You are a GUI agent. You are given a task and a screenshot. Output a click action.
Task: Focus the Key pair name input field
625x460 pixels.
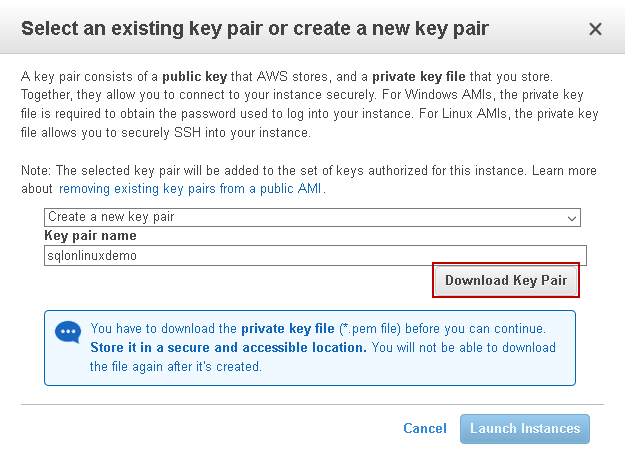pyautogui.click(x=314, y=255)
